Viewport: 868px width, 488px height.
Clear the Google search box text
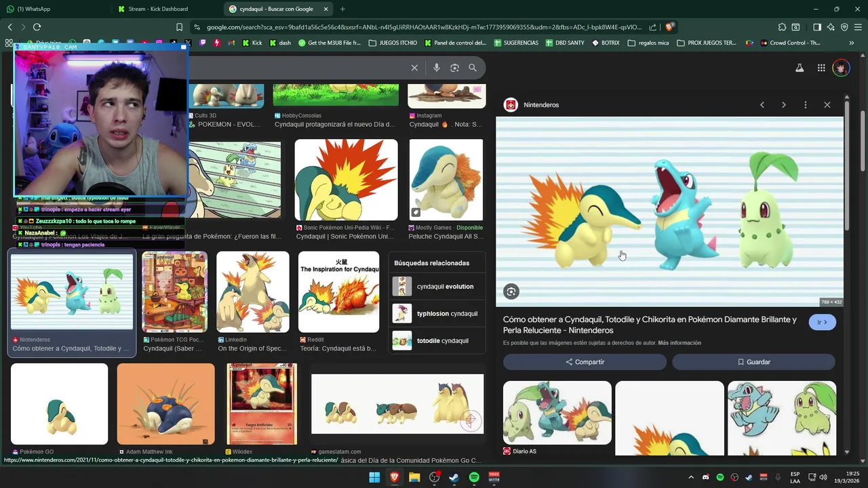(414, 68)
